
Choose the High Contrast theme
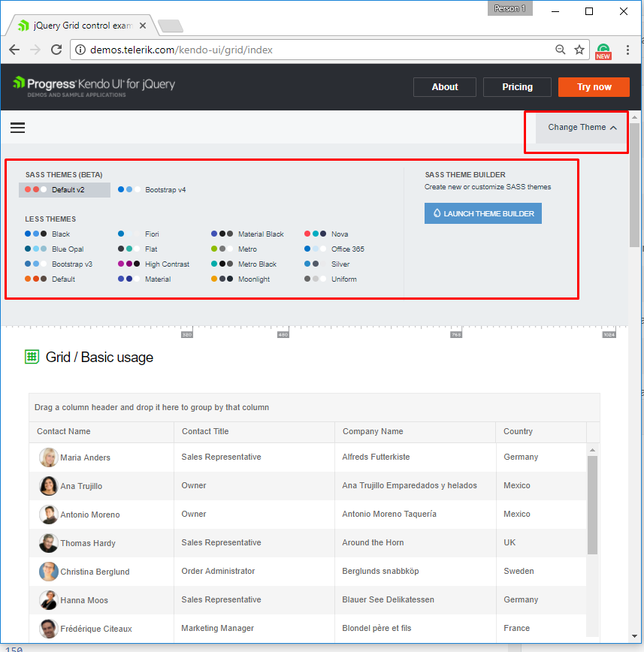tap(154, 264)
